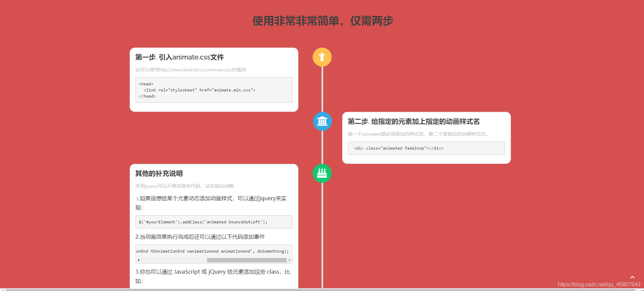The image size is (644, 291).
Task: Click the code scrollbar right arrow
Action: click(x=289, y=260)
